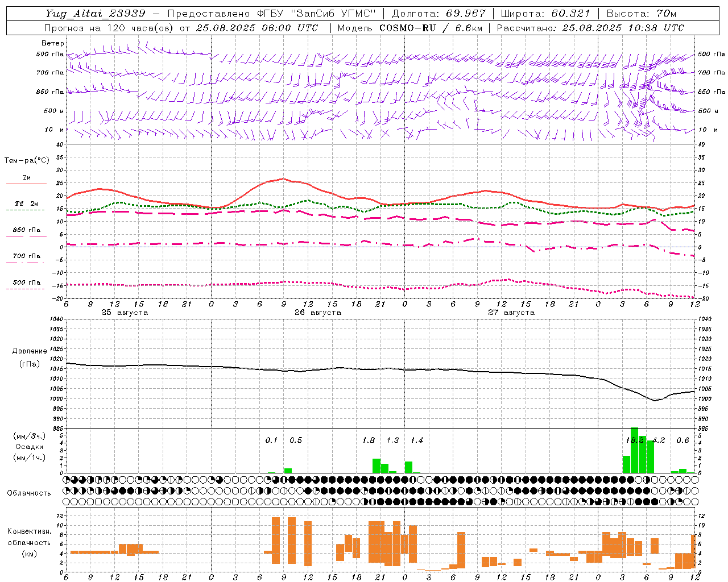This screenshot has width=728, height=582.
Task: Click the 700 гПа entry in the temperature legend
Action: pos(27,256)
